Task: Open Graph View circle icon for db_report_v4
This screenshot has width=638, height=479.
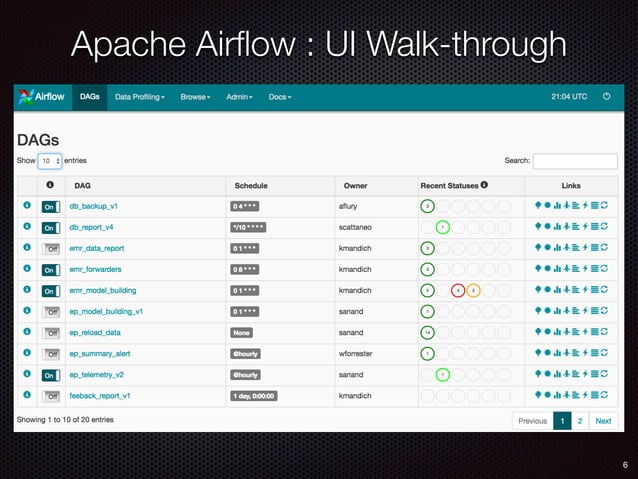Action: pyautogui.click(x=548, y=226)
